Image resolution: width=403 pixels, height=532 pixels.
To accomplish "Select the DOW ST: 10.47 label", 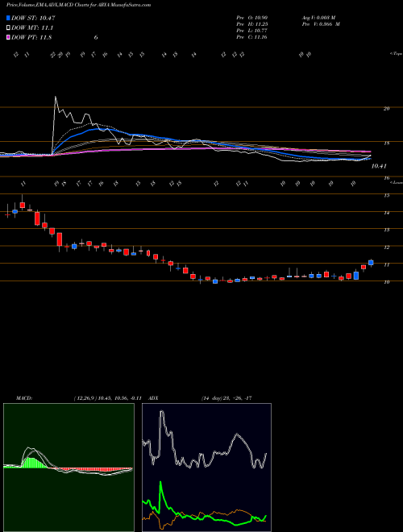I will 33,18.
